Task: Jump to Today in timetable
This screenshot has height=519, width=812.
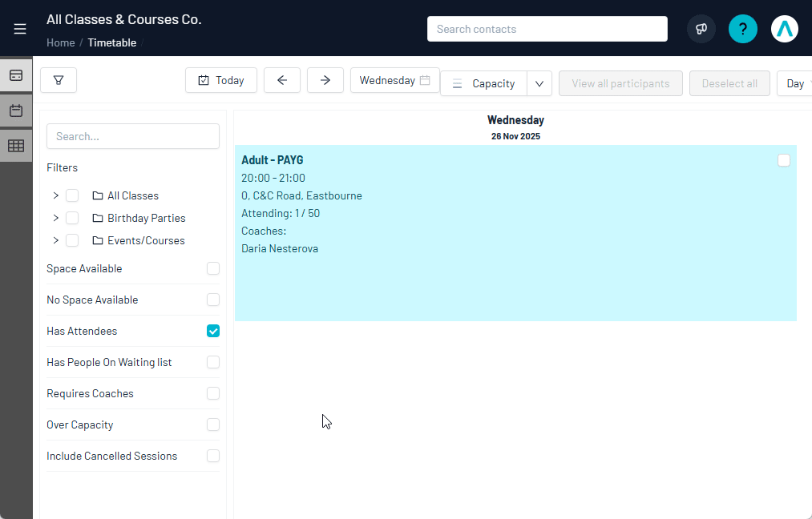Action: pos(221,80)
